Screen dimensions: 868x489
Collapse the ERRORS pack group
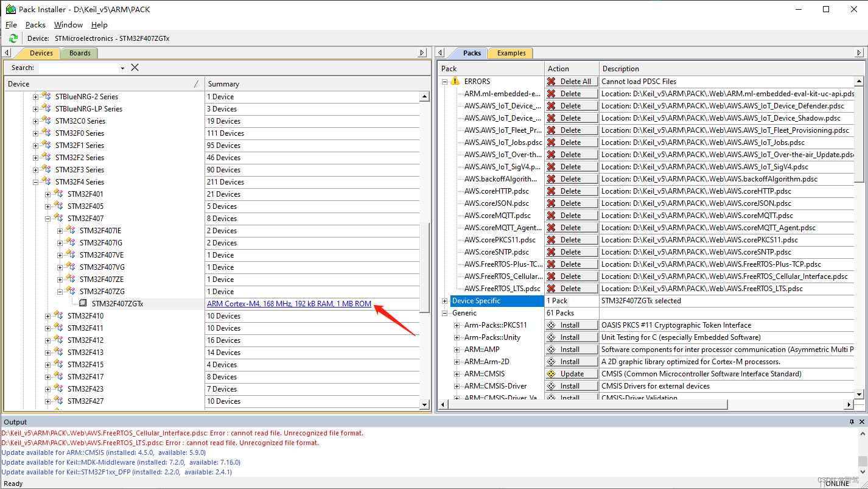point(445,81)
